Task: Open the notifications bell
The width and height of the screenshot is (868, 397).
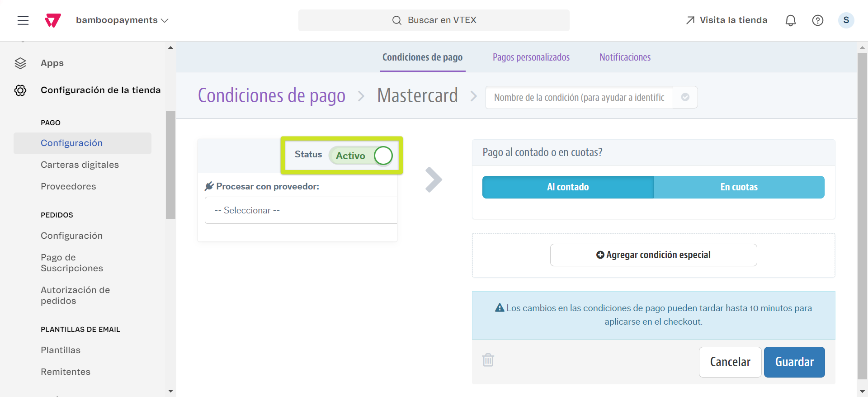Action: pos(790,20)
